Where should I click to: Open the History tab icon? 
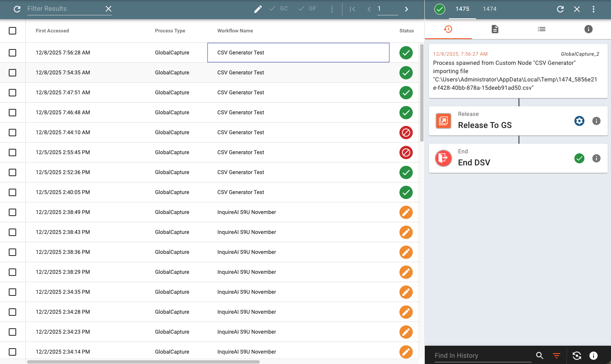(448, 29)
